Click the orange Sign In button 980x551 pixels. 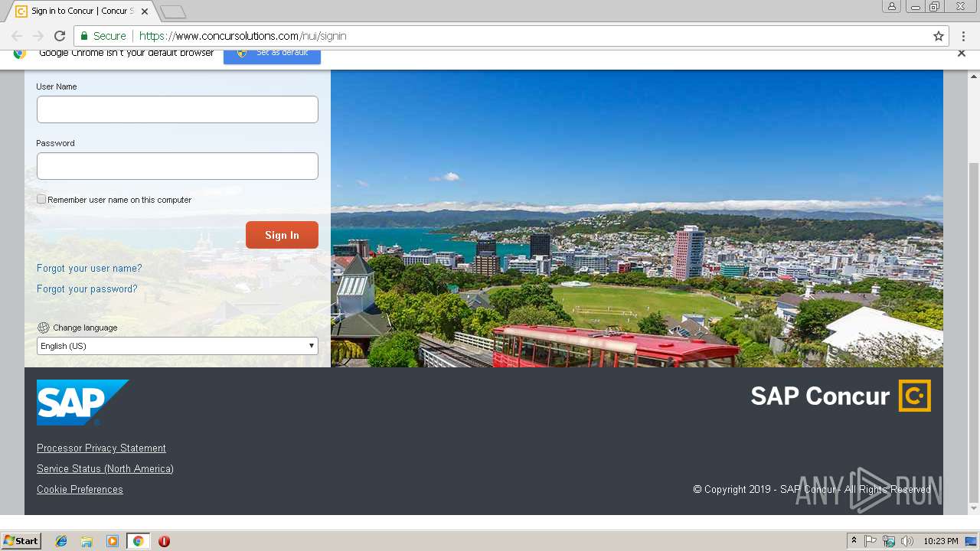[x=282, y=235]
